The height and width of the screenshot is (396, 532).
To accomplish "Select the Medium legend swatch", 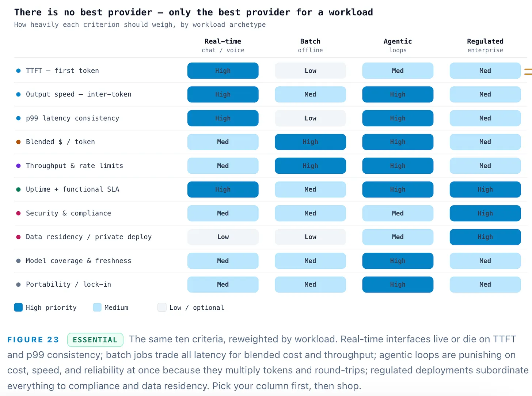I will (97, 308).
